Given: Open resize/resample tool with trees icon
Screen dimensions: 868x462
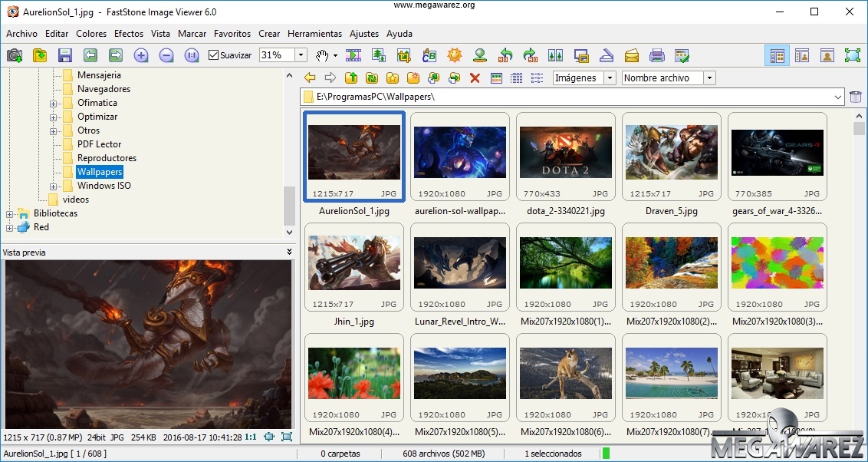Looking at the screenshot, I should coord(379,55).
